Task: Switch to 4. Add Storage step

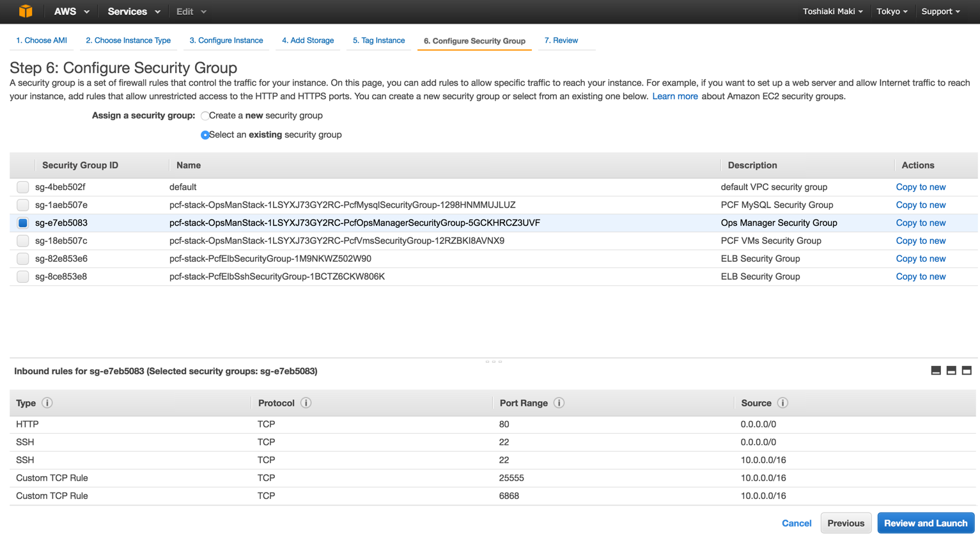Action: click(x=308, y=40)
